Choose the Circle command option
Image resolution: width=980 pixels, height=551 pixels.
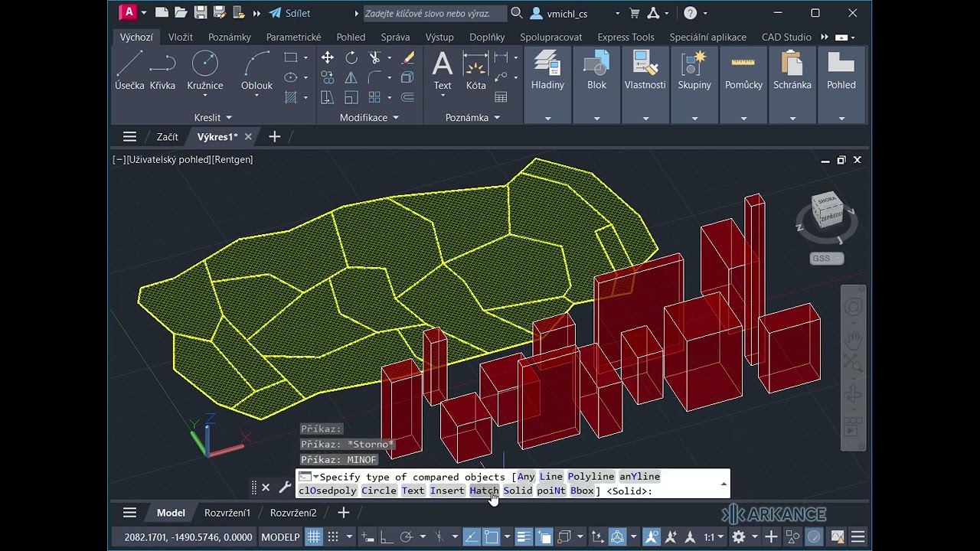point(379,491)
